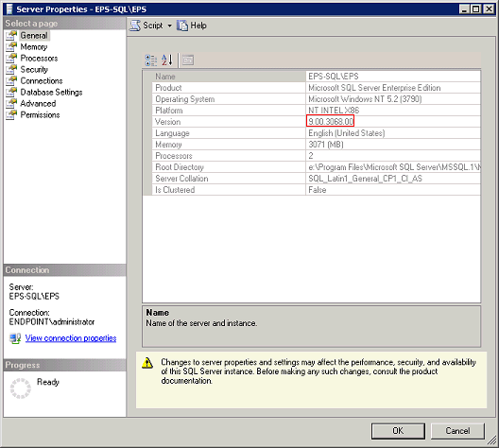Screen dimensions: 499x448
Task: Click the version value 9.00.3068.00
Action: (331, 122)
